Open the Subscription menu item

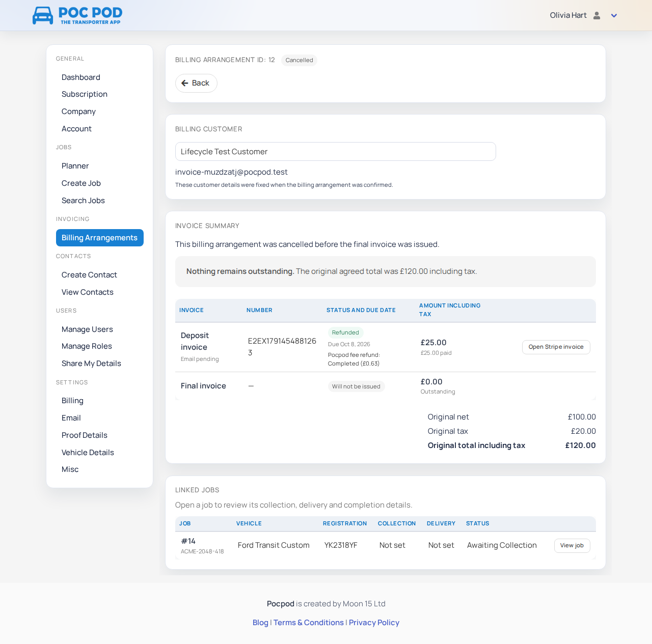click(x=85, y=94)
